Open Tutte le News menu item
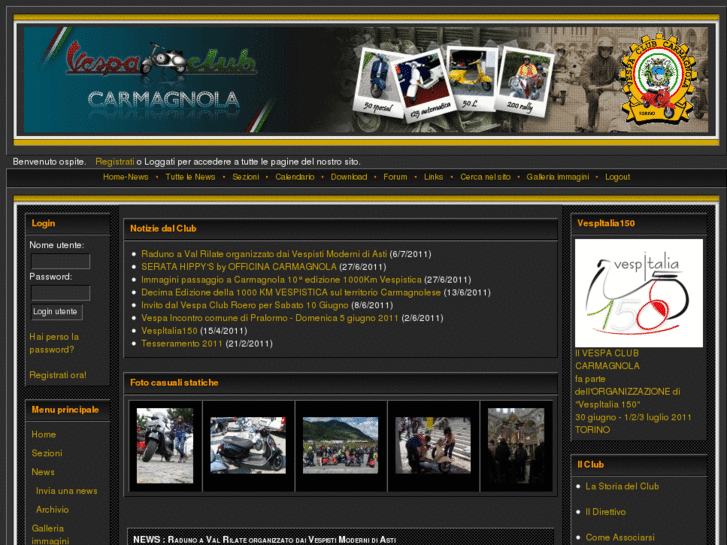 click(x=190, y=177)
